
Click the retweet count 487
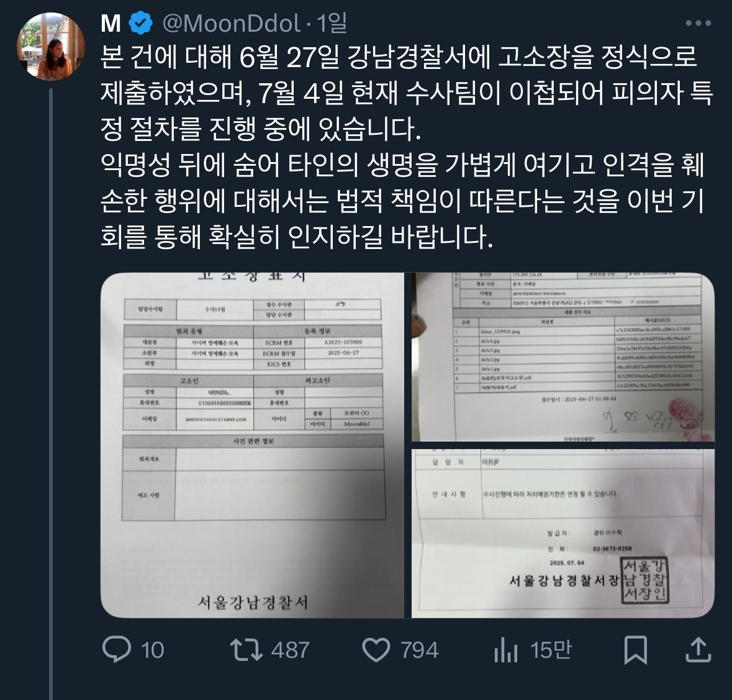coord(291,650)
